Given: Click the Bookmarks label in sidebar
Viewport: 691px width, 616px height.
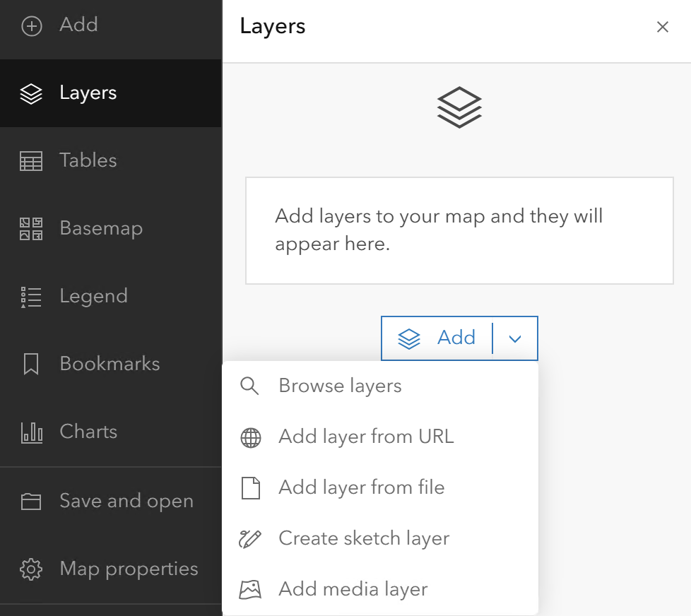Looking at the screenshot, I should tap(110, 364).
